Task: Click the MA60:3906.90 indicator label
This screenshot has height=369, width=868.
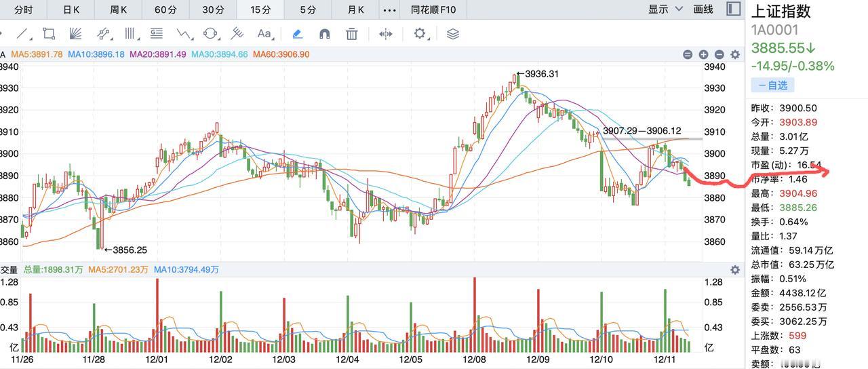Action: click(x=281, y=54)
